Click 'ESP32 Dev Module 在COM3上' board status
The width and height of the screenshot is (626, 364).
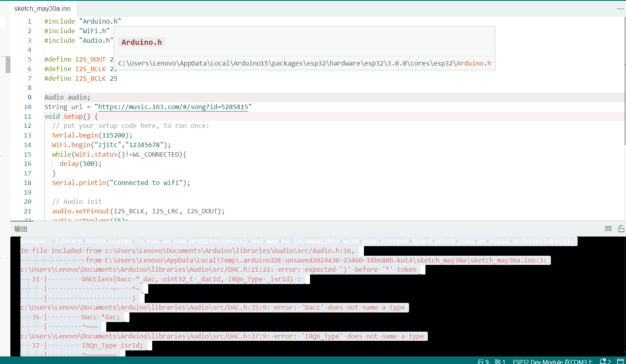coord(553,361)
